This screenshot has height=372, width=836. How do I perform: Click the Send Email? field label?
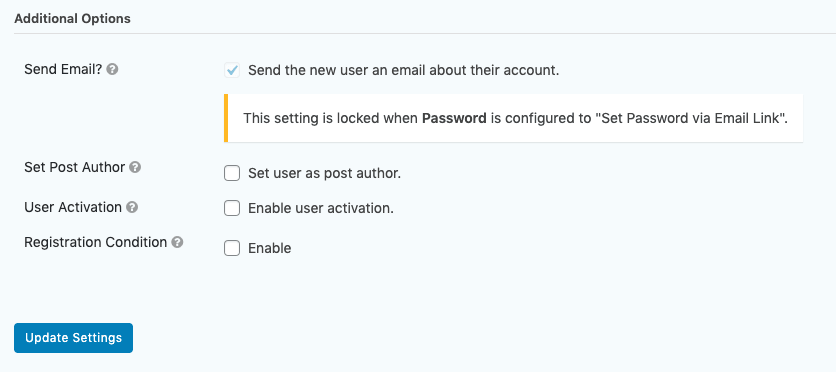pyautogui.click(x=63, y=69)
